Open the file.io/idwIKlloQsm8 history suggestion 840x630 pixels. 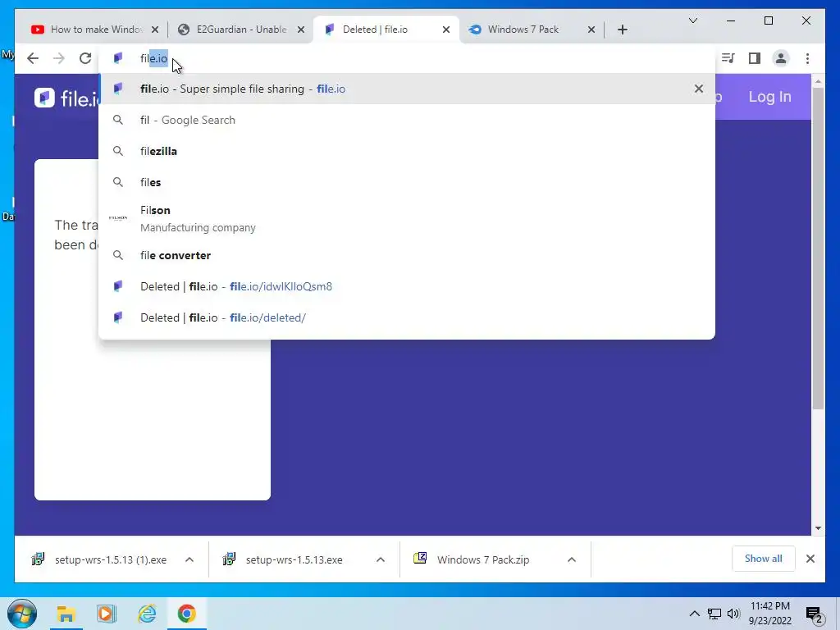[x=407, y=286]
